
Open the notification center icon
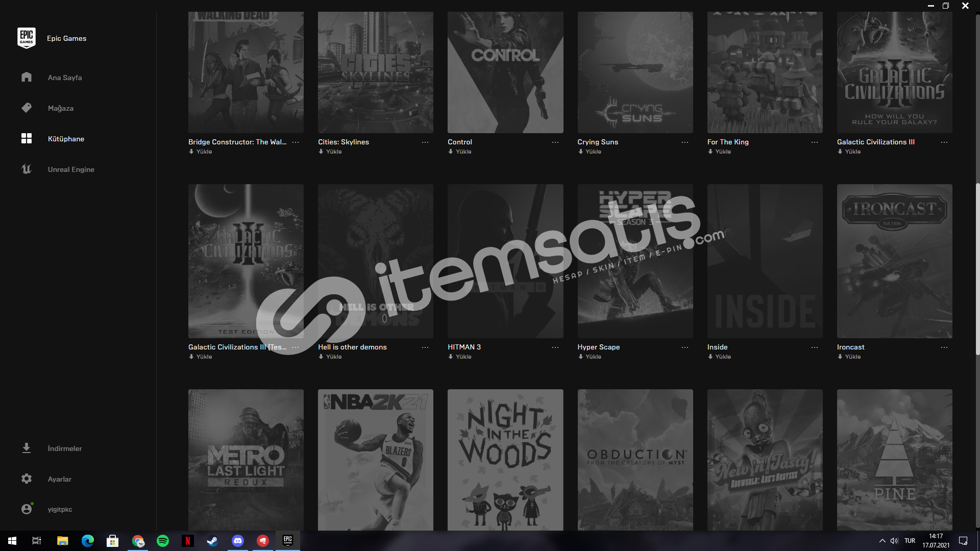tap(963, 541)
